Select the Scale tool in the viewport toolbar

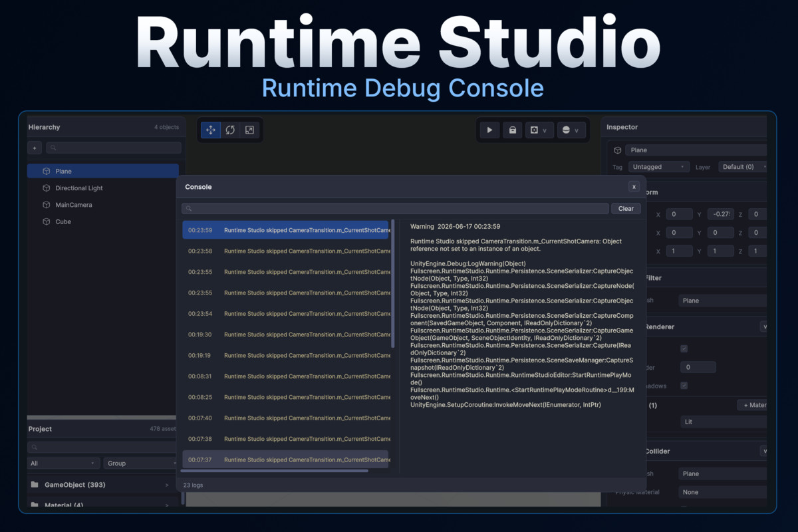tap(249, 130)
